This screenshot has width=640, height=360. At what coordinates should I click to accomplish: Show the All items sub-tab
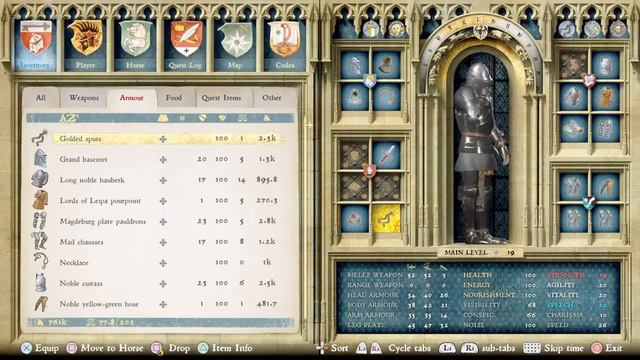coord(41,98)
